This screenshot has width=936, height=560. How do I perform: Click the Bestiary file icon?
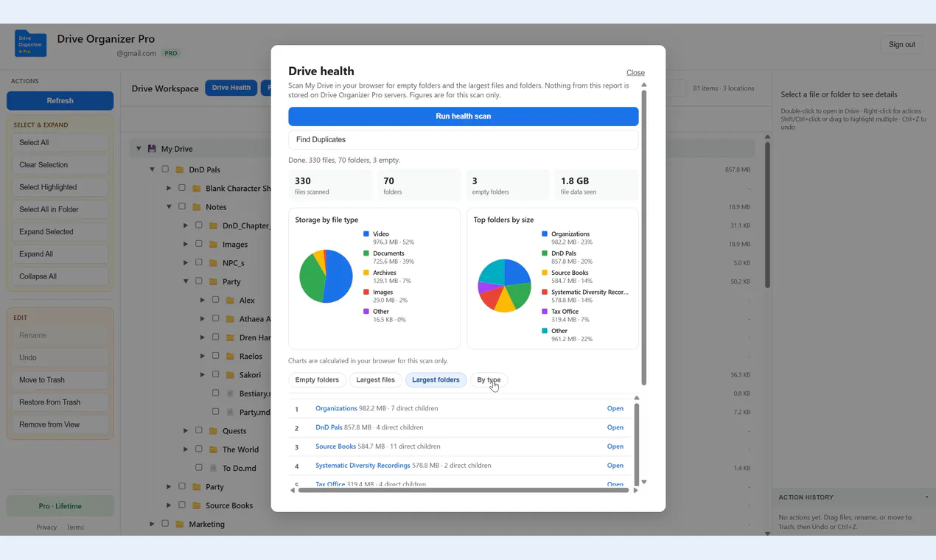(231, 394)
